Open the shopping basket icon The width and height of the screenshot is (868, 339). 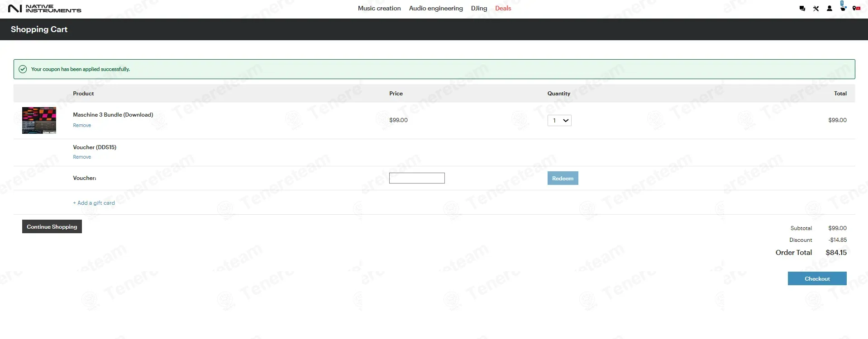843,9
